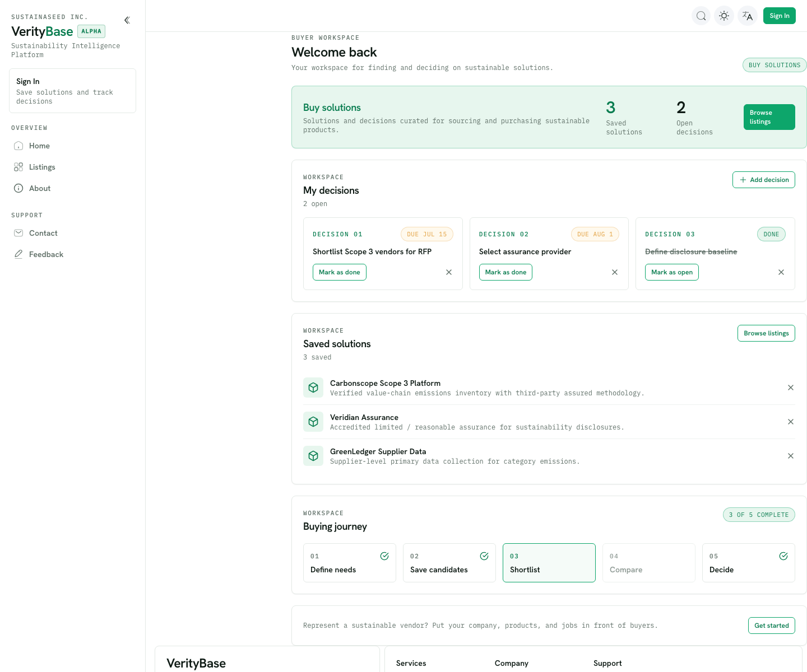807x672 pixels.
Task: Select the 01 Define needs step card
Action: [350, 563]
